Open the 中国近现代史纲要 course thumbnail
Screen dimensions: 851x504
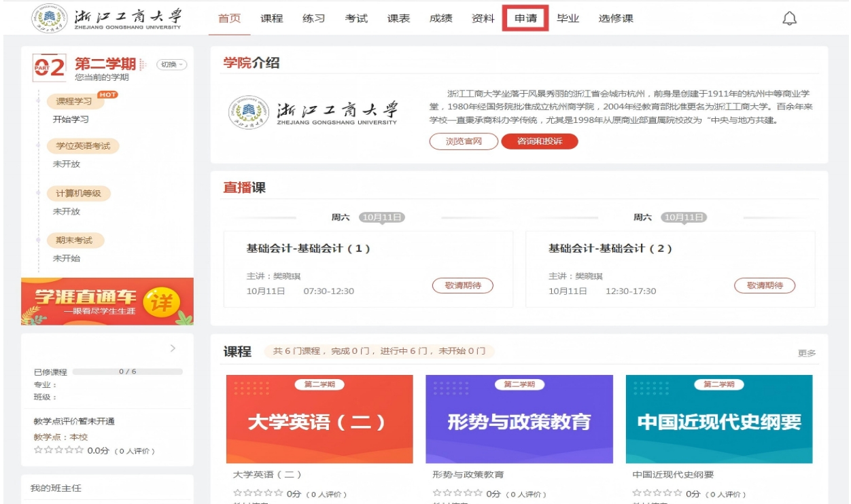click(x=719, y=419)
